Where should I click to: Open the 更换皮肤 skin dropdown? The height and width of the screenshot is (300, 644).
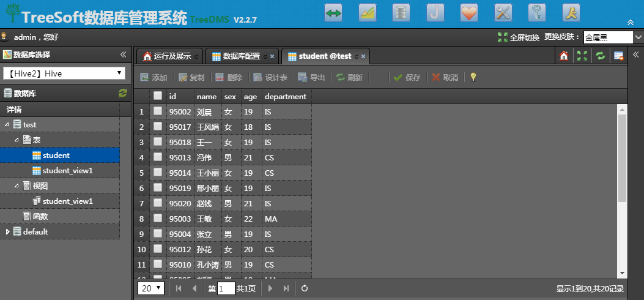coord(613,37)
